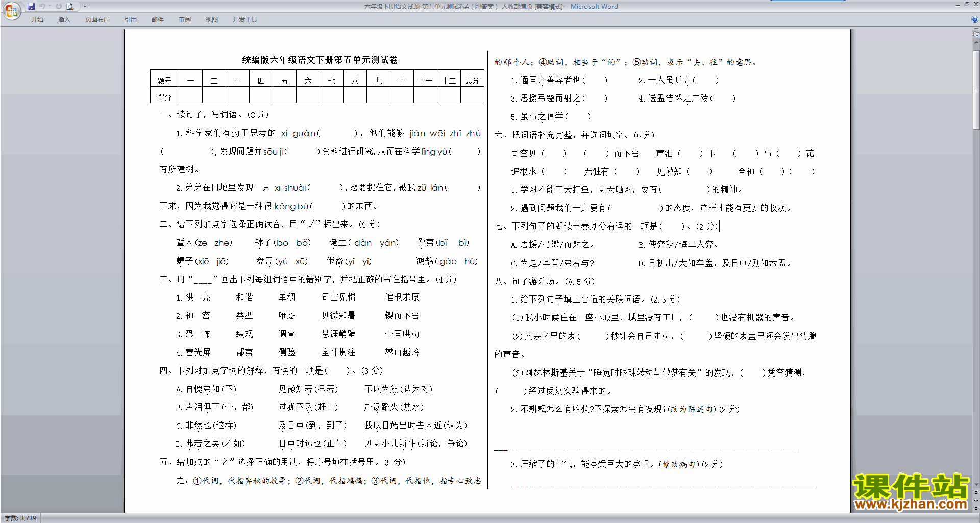980x523 pixels.
Task: Go to previous page browse button
Action: tap(976, 493)
